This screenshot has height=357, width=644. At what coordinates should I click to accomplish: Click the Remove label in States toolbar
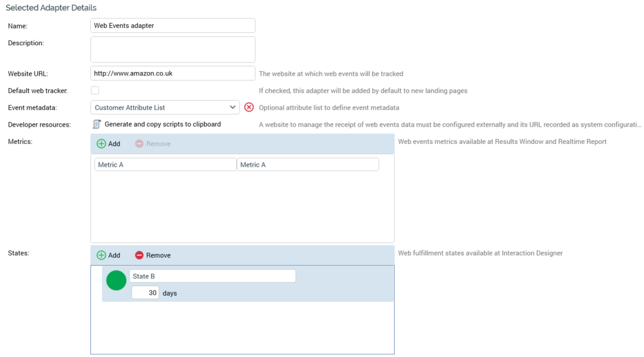(158, 255)
